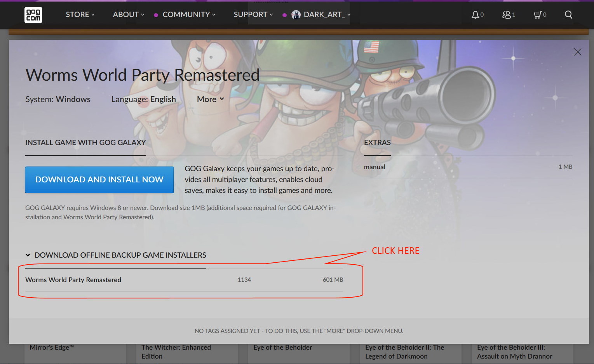This screenshot has height=364, width=594.
Task: Open the SUPPORT menu
Action: pos(253,14)
